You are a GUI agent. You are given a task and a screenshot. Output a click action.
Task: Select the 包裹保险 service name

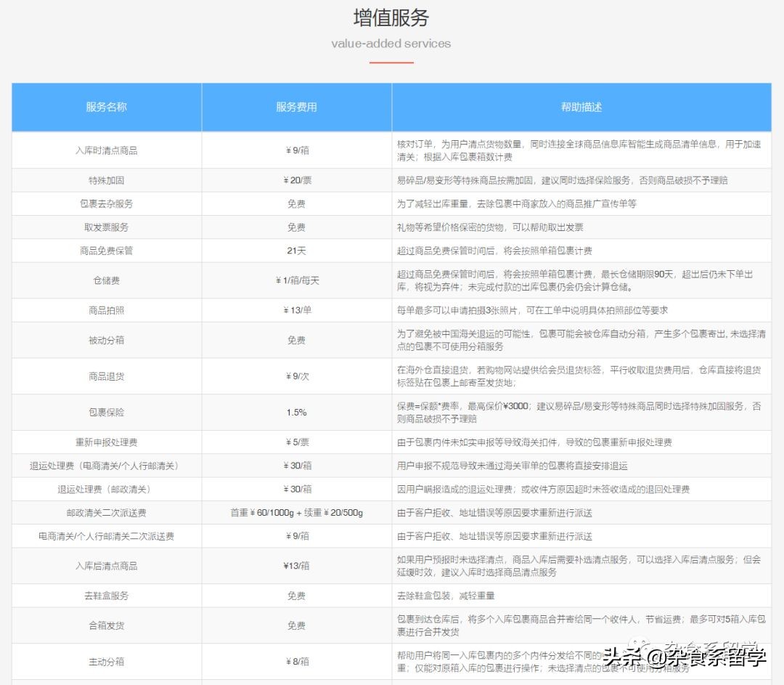click(x=106, y=412)
